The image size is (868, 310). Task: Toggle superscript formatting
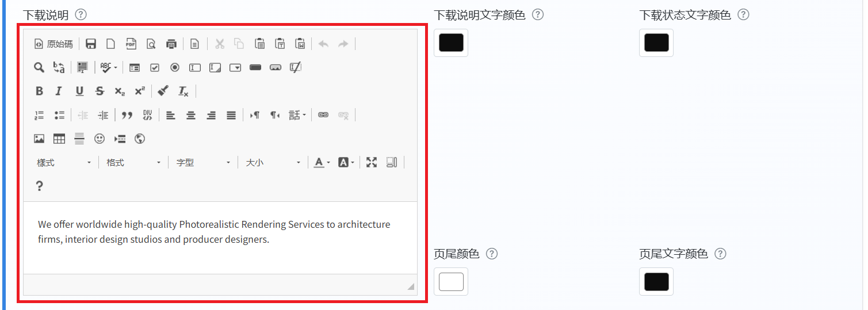click(140, 91)
